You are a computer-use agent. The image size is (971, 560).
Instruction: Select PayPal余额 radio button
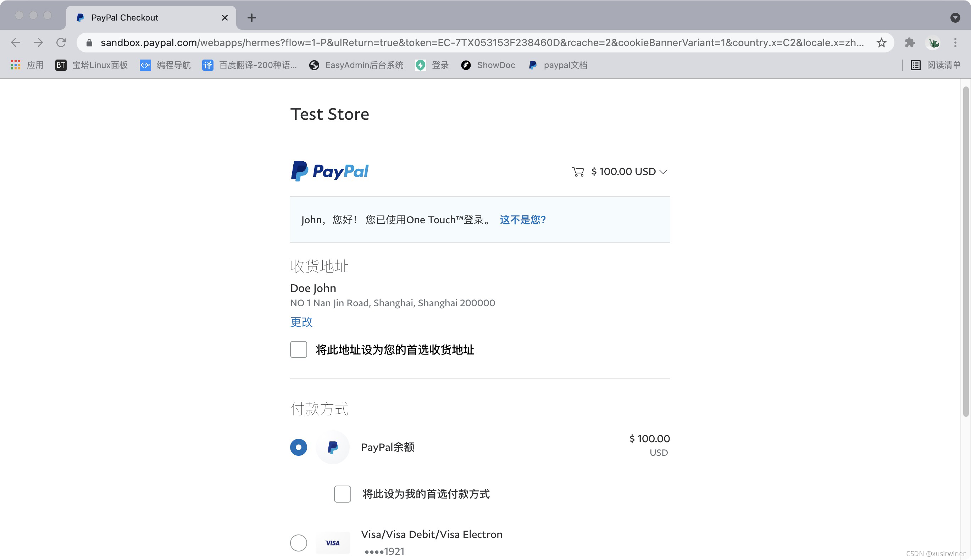coord(299,447)
